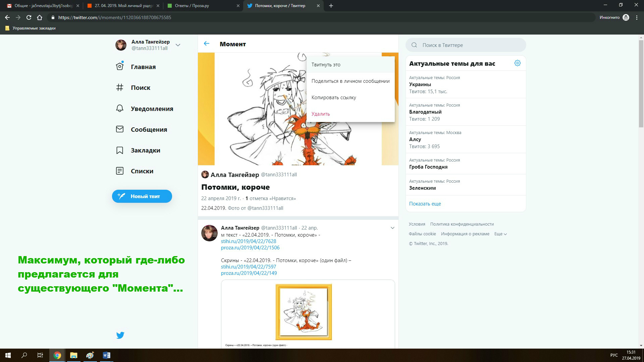
Task: Click the Chrome taskbar icon
Action: point(57,355)
